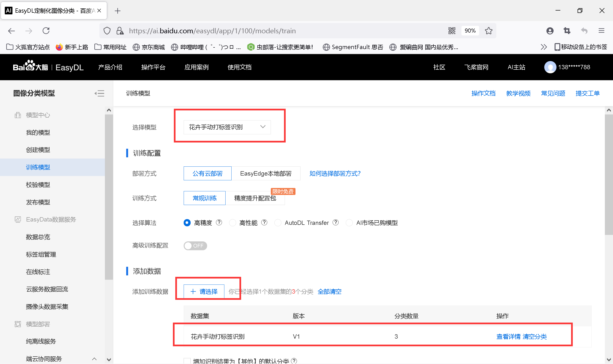Viewport: 613px width, 364px height.
Task: Open a new browser tab
Action: click(117, 11)
